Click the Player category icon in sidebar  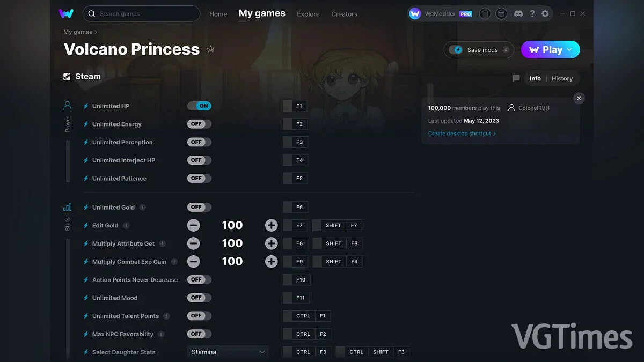coord(68,105)
